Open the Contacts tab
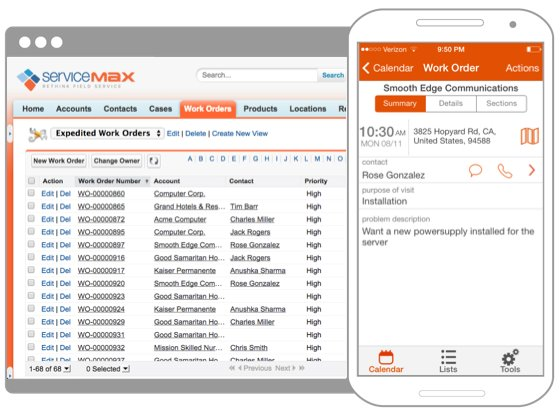 pos(120,109)
